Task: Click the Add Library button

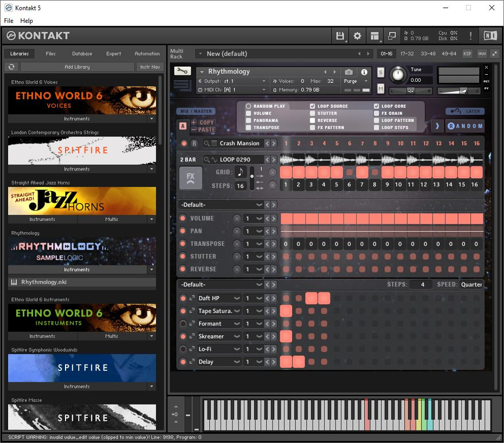Action: [77, 67]
